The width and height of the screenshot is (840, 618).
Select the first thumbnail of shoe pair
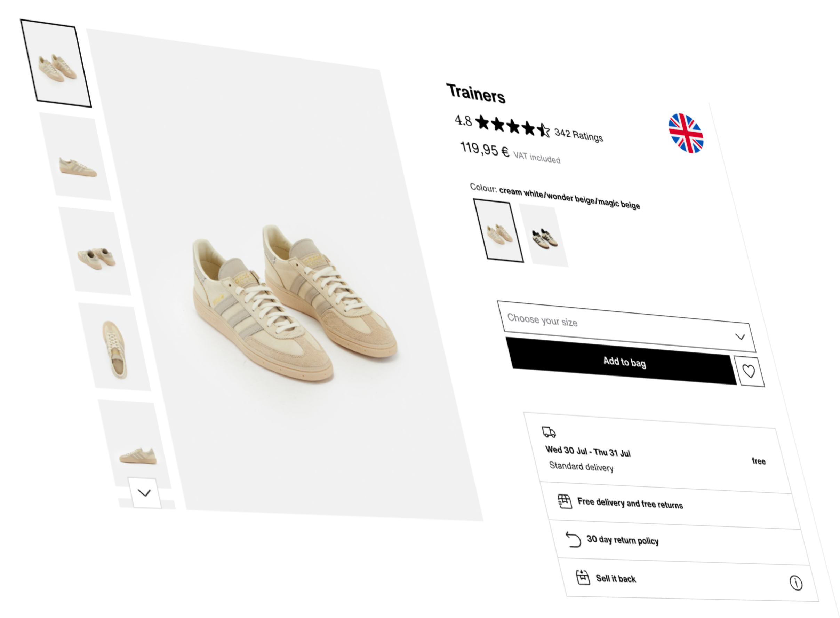tap(56, 64)
